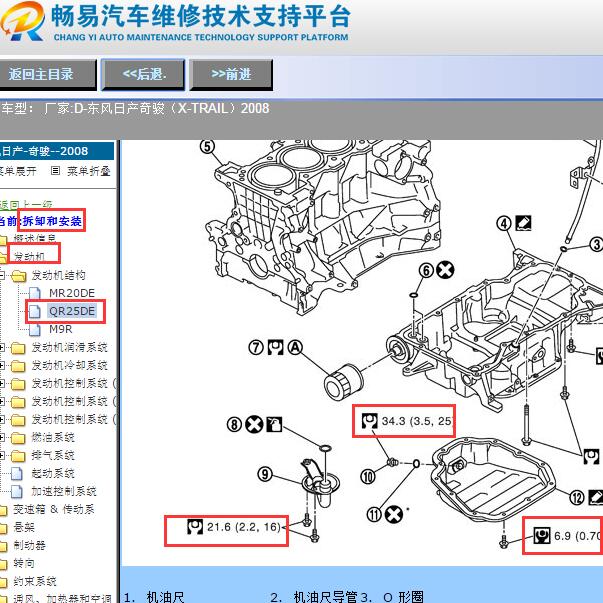
Task: Click the torque wrench symbol beside 21.6
Action: coord(195,526)
